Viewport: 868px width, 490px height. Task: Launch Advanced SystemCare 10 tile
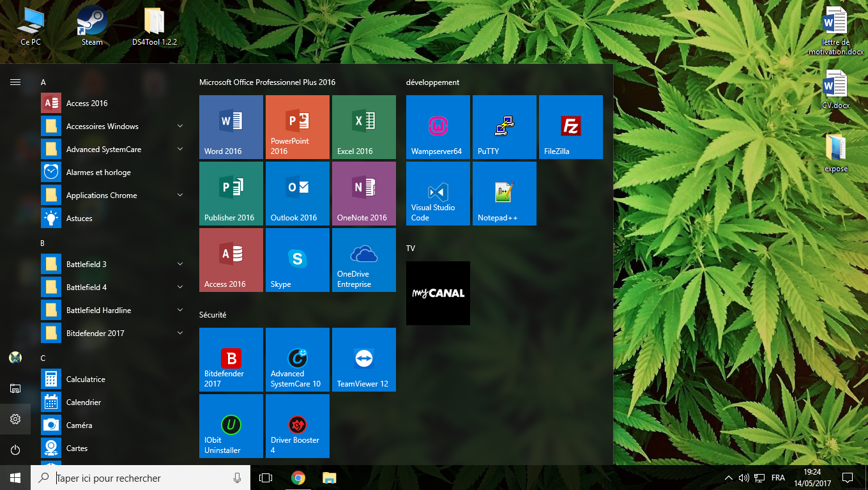(x=298, y=360)
